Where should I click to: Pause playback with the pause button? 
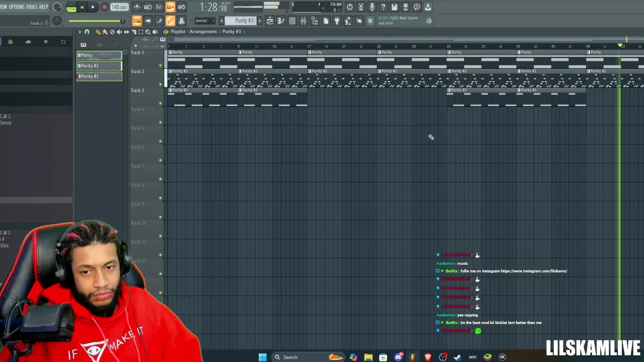pos(82,7)
